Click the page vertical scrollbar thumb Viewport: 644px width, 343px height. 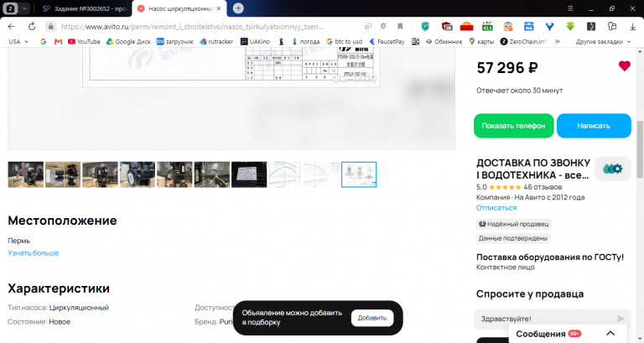coord(640,150)
